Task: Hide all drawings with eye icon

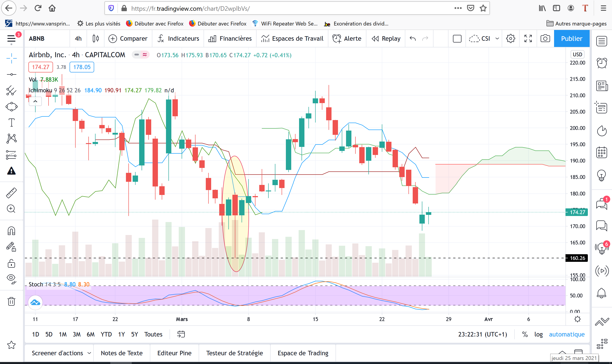Action: click(x=12, y=279)
